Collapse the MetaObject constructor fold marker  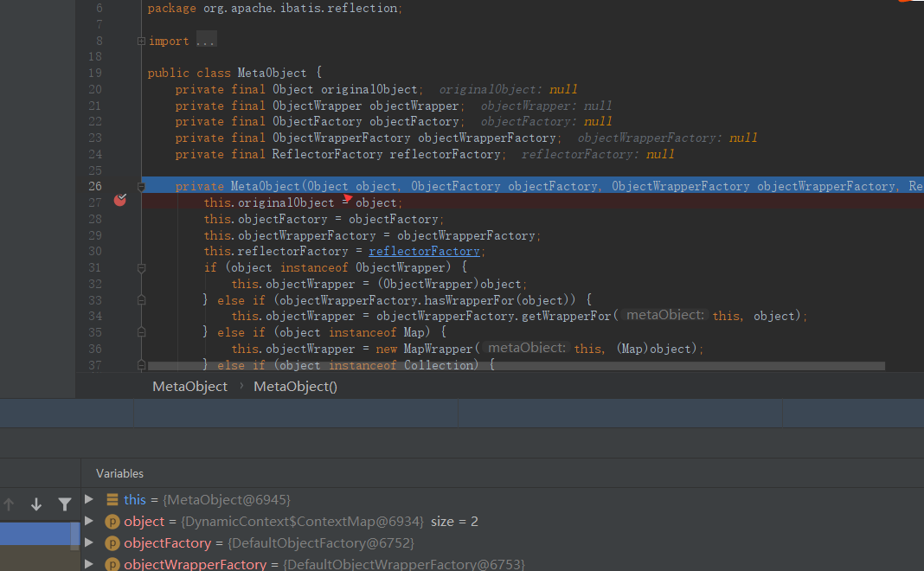(141, 187)
